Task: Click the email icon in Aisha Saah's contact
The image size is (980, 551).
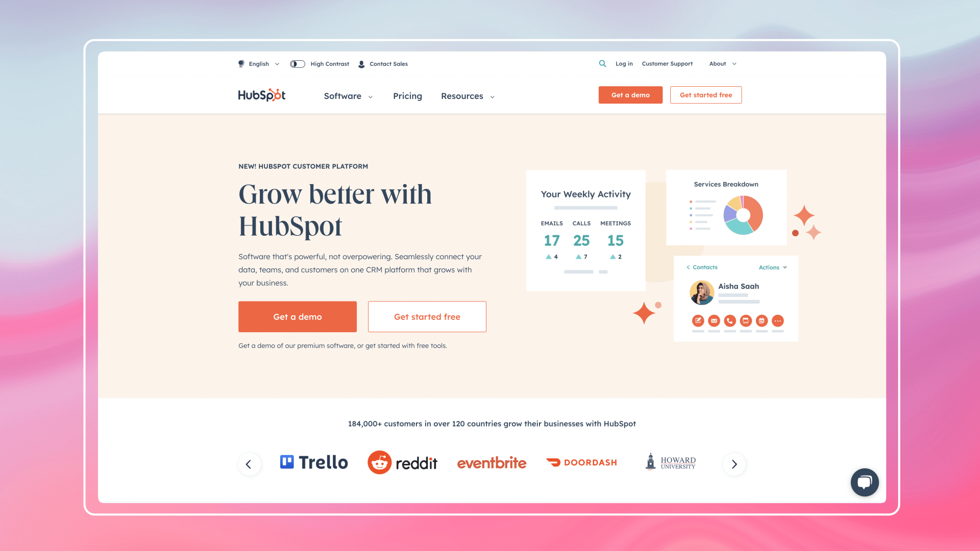Action: point(714,321)
